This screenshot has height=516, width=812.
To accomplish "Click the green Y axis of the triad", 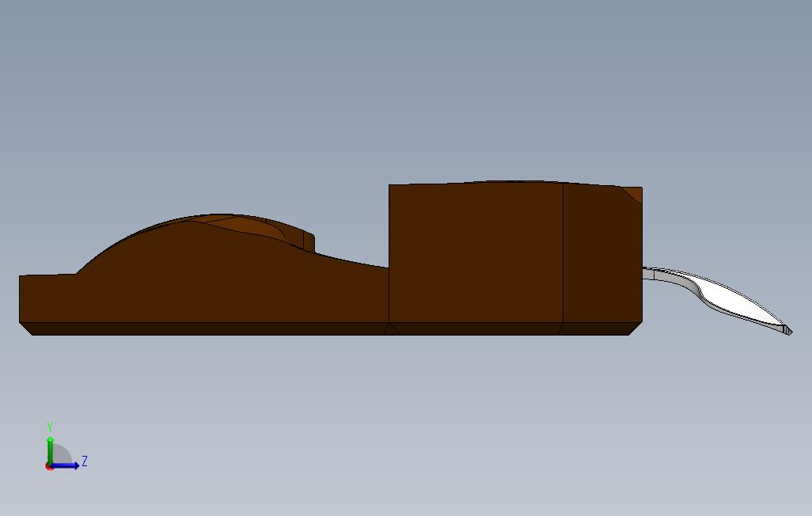I will 50,451.
